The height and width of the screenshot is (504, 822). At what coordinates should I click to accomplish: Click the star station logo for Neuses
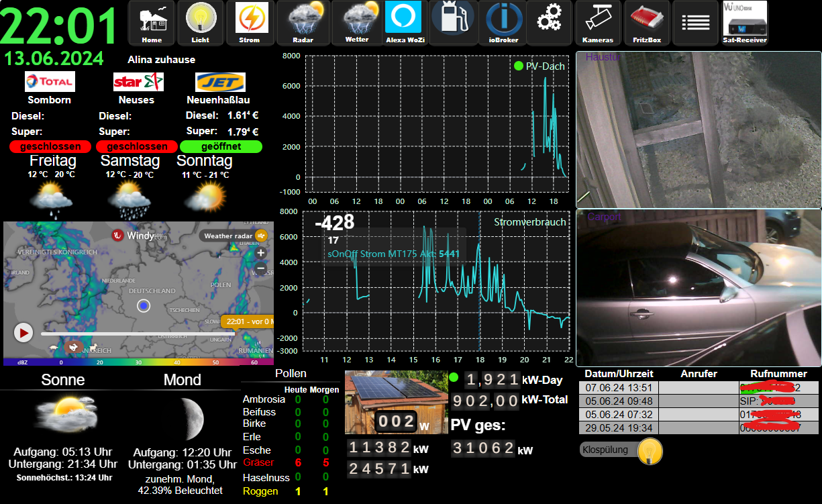click(138, 82)
